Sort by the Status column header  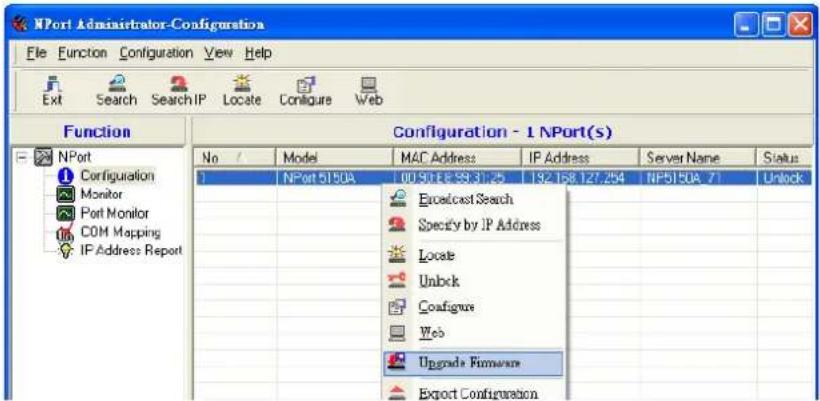point(784,157)
